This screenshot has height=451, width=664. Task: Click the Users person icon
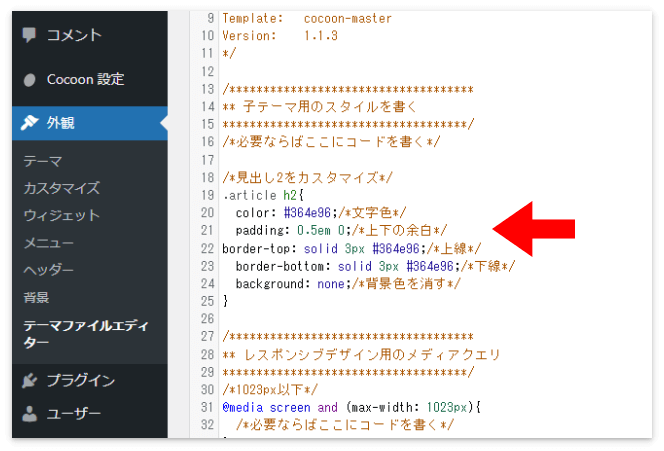tap(29, 414)
